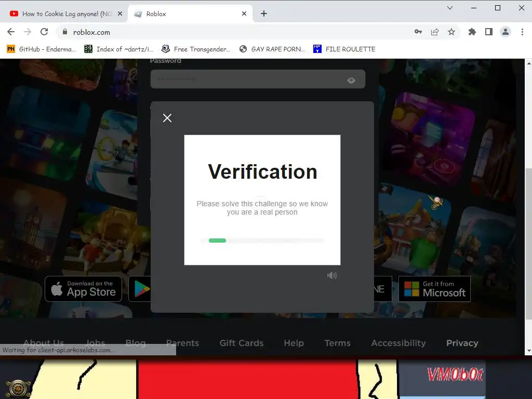Open the Help footer link

pos(294,343)
